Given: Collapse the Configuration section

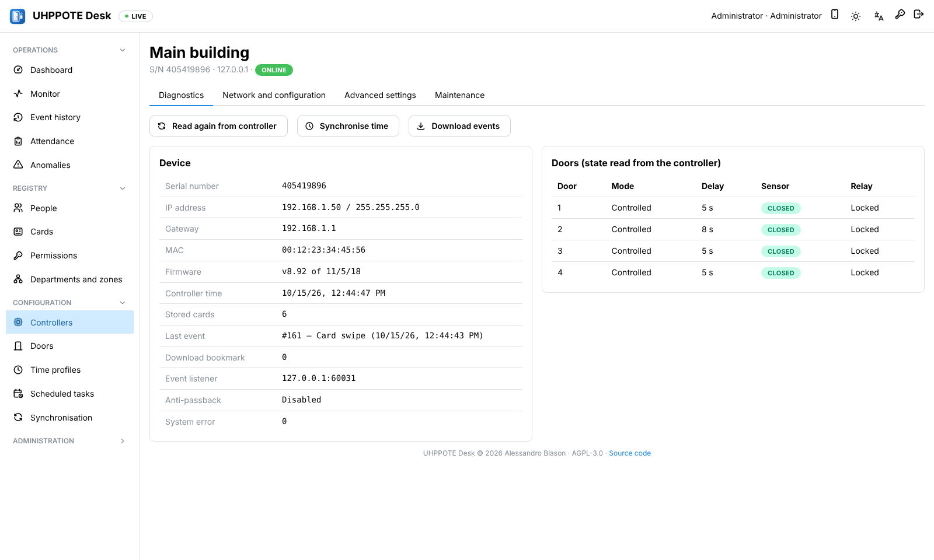Looking at the screenshot, I should pos(69,303).
